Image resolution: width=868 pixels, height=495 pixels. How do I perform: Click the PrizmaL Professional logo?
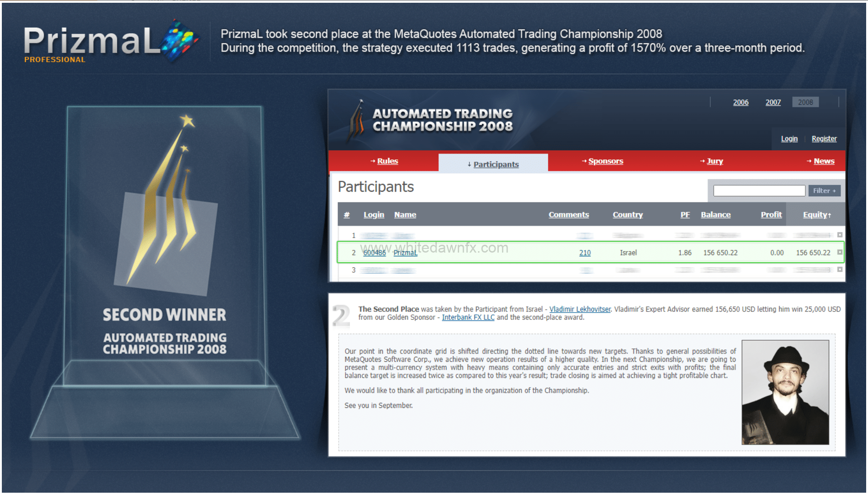(x=111, y=42)
